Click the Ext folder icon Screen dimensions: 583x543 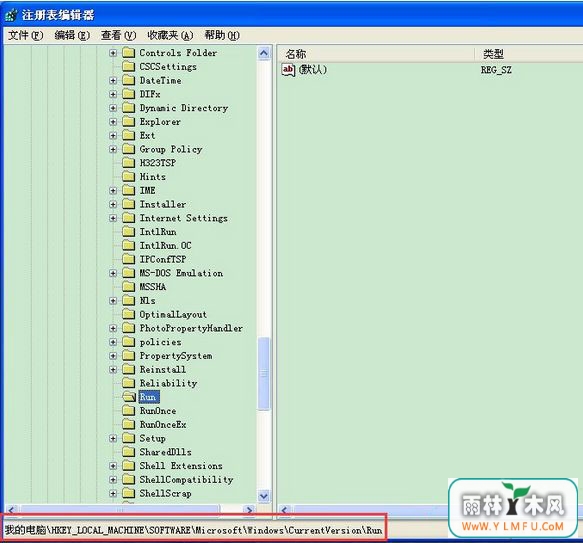click(129, 135)
